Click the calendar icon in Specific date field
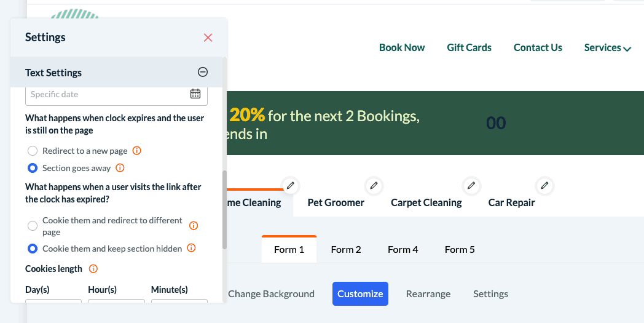This screenshot has height=323, width=644. click(195, 94)
